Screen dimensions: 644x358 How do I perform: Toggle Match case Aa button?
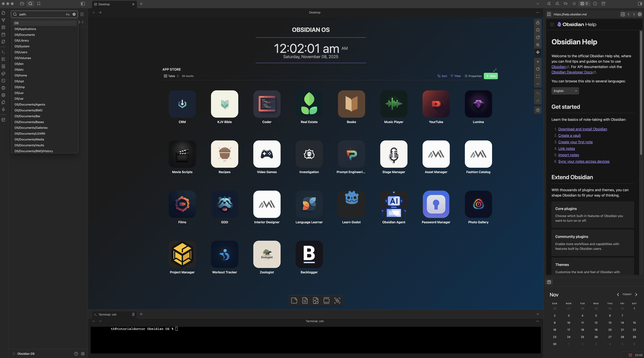(x=67, y=14)
